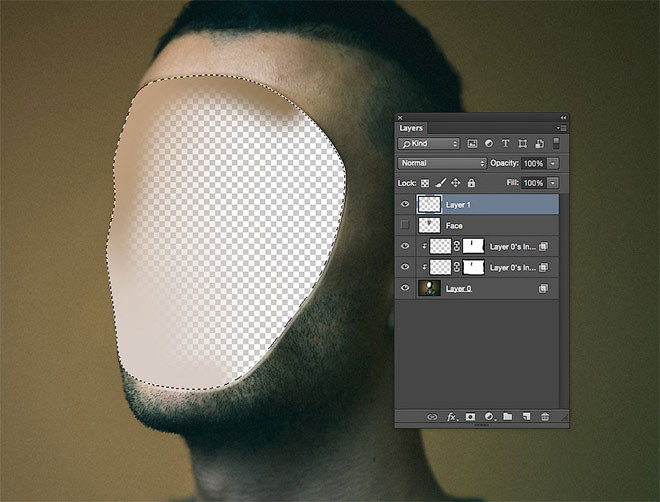
Task: Close the Layers panel with X
Action: coord(400,118)
